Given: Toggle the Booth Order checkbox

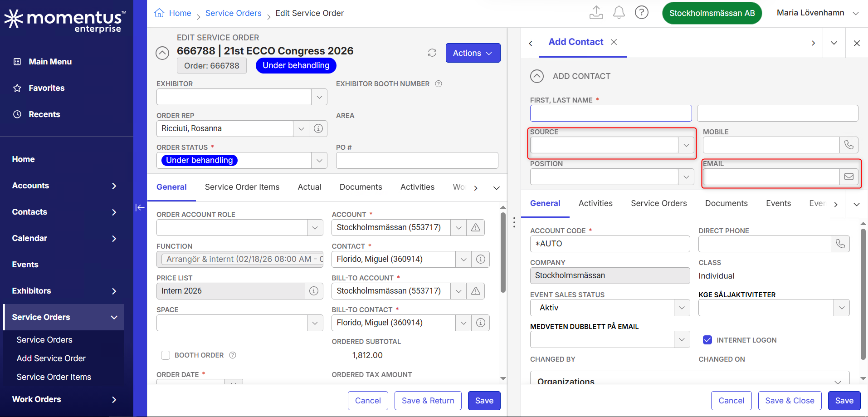Looking at the screenshot, I should tap(166, 355).
